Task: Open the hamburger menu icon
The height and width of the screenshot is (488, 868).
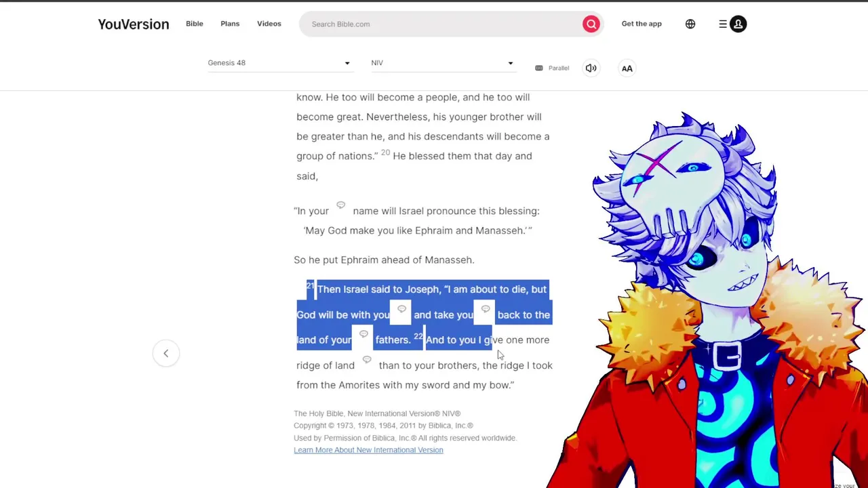Action: click(x=723, y=24)
